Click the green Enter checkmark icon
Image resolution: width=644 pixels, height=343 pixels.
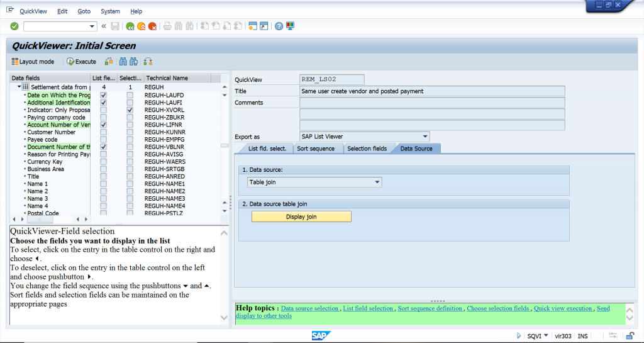click(x=14, y=26)
